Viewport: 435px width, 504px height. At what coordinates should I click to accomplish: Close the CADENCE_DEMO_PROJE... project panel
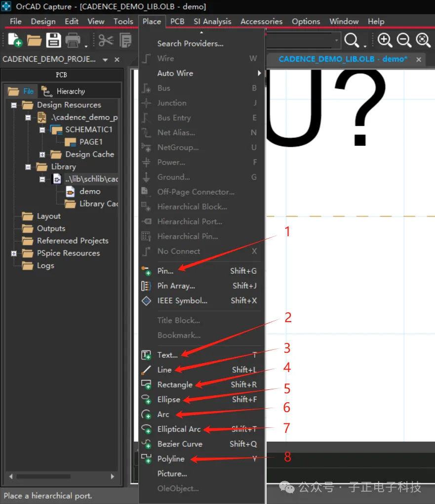point(117,60)
